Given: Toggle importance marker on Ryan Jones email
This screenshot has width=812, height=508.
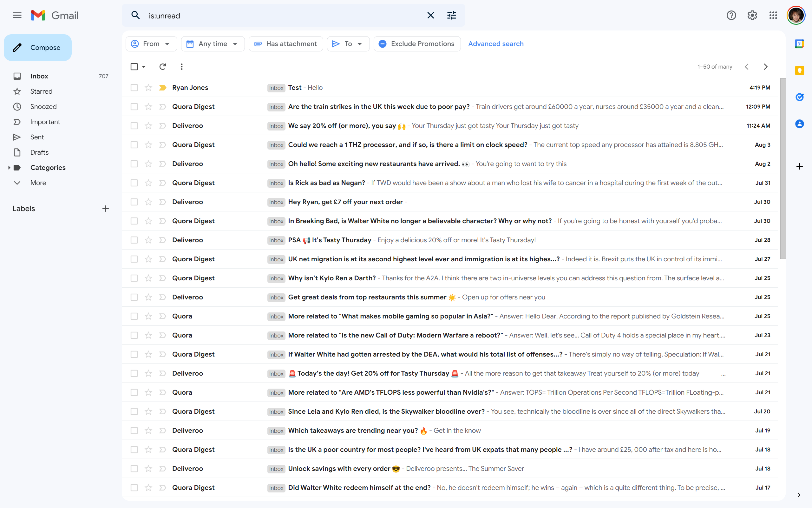Looking at the screenshot, I should point(163,88).
